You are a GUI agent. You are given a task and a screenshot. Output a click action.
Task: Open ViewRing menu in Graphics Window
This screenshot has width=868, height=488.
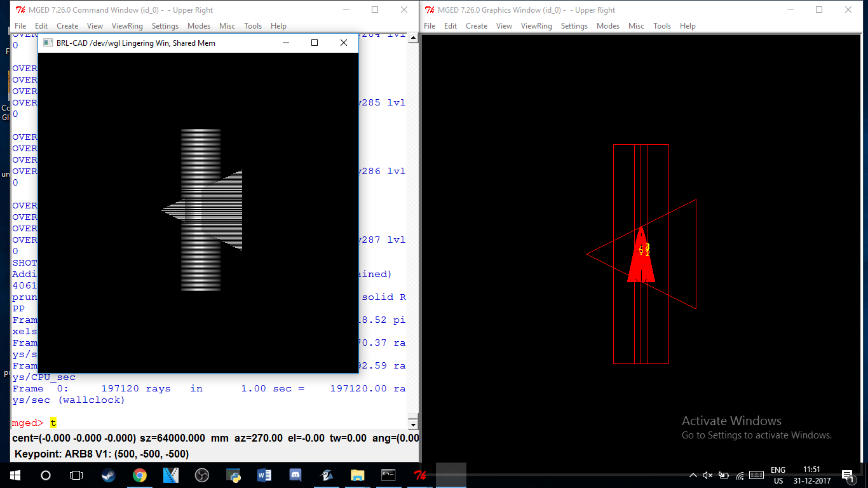536,26
